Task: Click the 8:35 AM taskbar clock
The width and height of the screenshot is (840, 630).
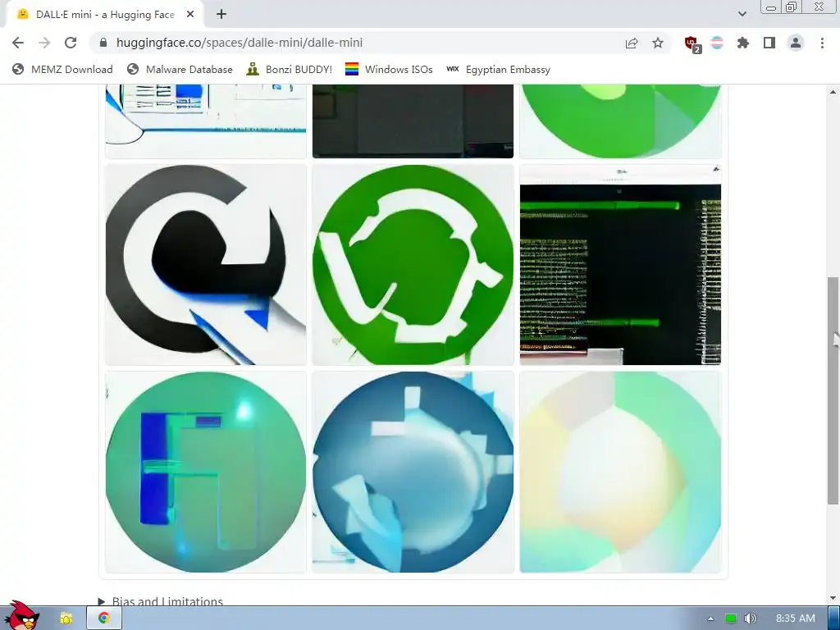Action: tap(796, 619)
